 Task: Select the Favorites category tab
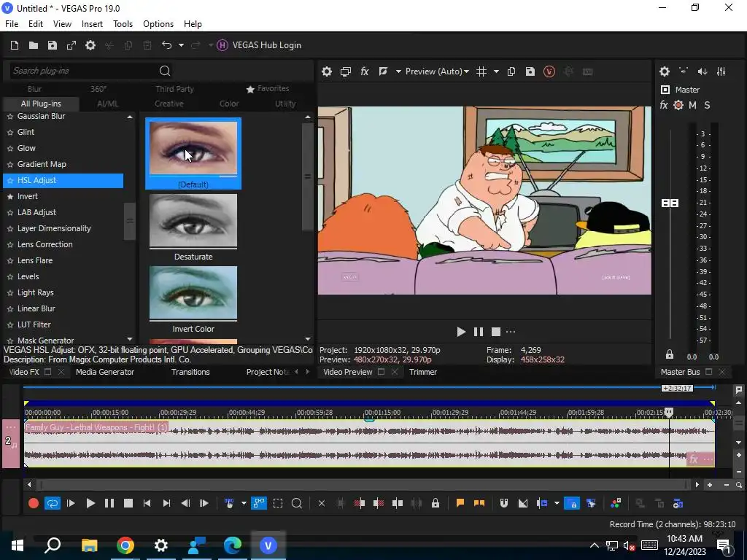[268, 88]
